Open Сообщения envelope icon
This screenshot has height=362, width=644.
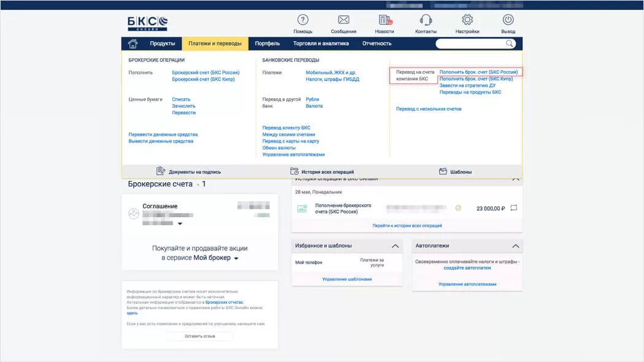[343, 20]
